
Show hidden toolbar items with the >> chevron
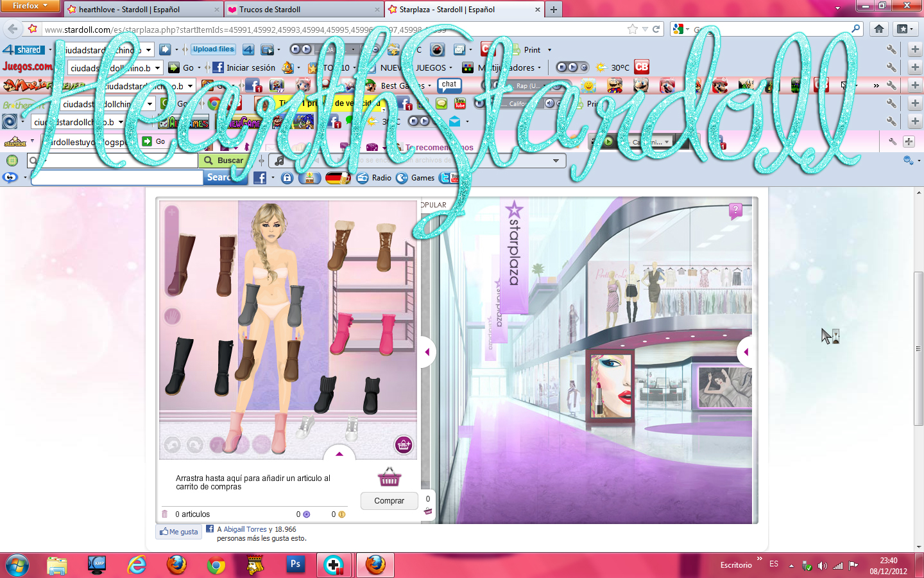876,85
